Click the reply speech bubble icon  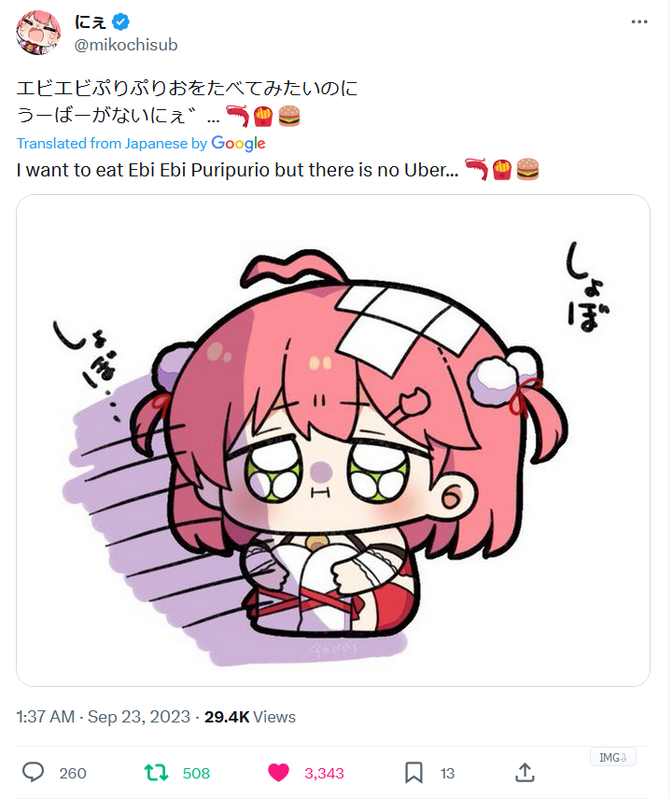[x=33, y=772]
